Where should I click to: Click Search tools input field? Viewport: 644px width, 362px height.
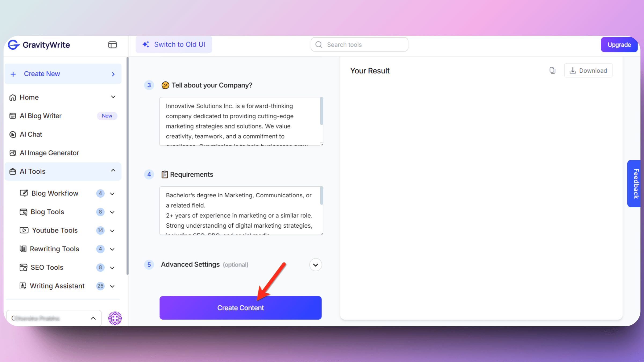[x=360, y=45]
